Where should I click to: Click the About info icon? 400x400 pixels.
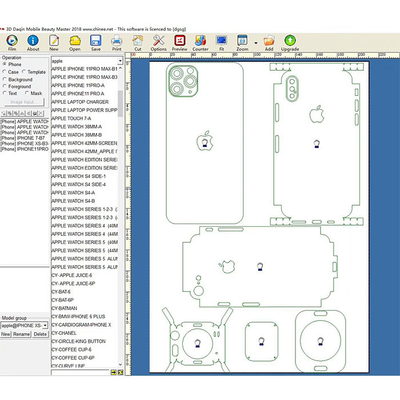pyautogui.click(x=33, y=41)
